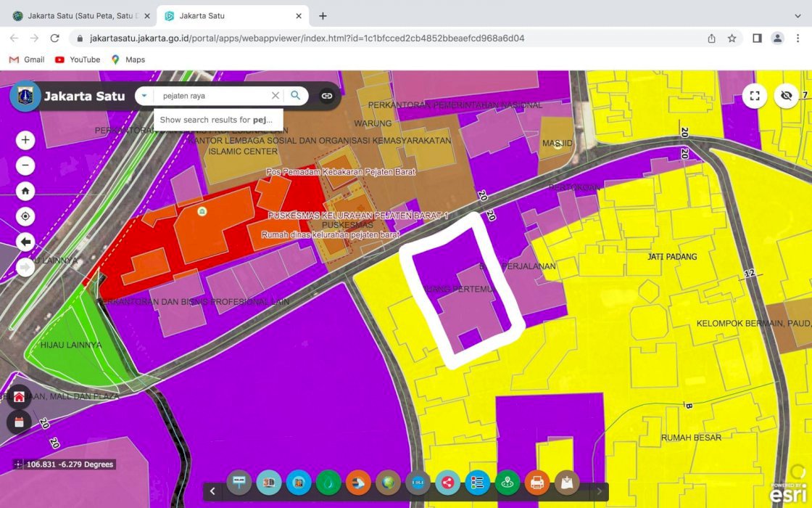Open the 3D widget in bottom toolbar
The width and height of the screenshot is (812, 508).
(x=269, y=483)
